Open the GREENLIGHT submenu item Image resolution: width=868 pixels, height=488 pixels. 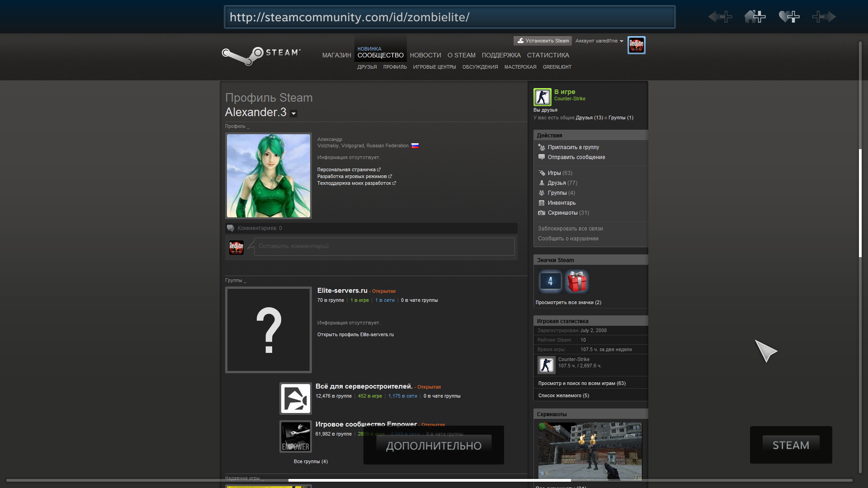click(x=557, y=67)
